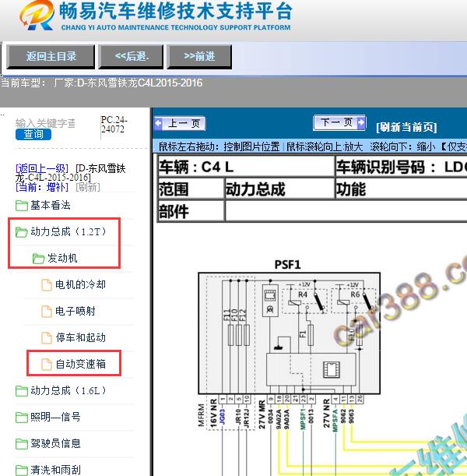Click the folder icon beside 动力总成（1.6L）
The height and width of the screenshot is (476, 467).
[22, 391]
